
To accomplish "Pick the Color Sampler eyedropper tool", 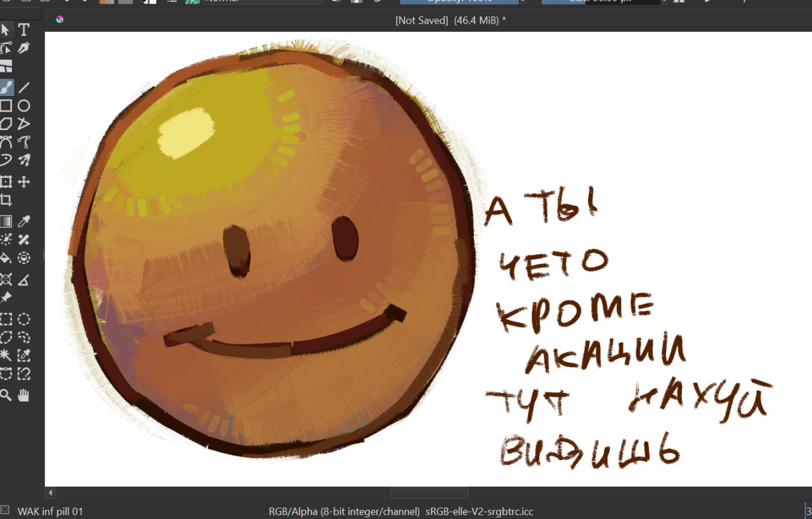I will (23, 221).
